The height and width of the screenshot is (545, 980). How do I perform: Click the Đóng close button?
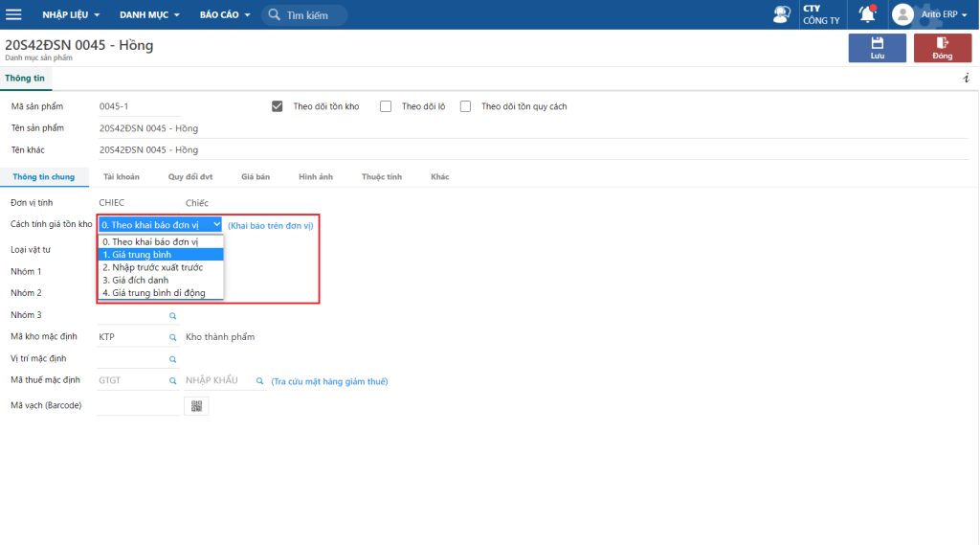pos(943,48)
